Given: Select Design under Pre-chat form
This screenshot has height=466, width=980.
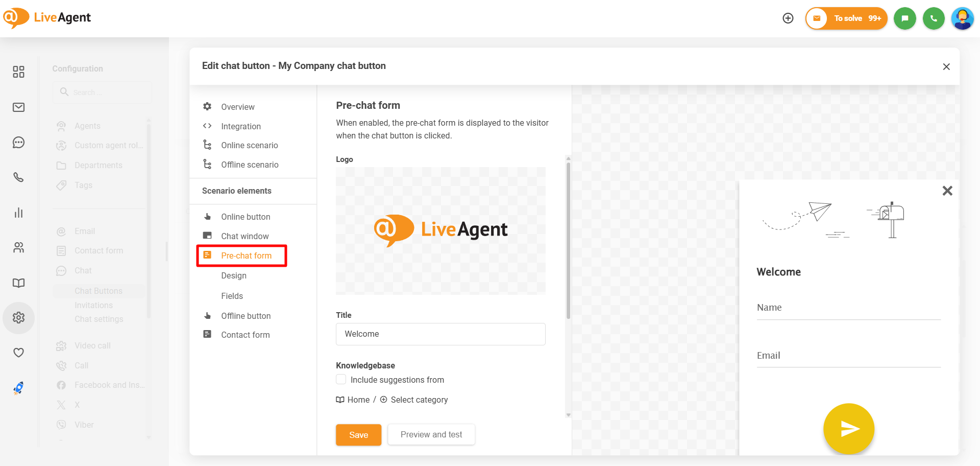Looking at the screenshot, I should [234, 275].
